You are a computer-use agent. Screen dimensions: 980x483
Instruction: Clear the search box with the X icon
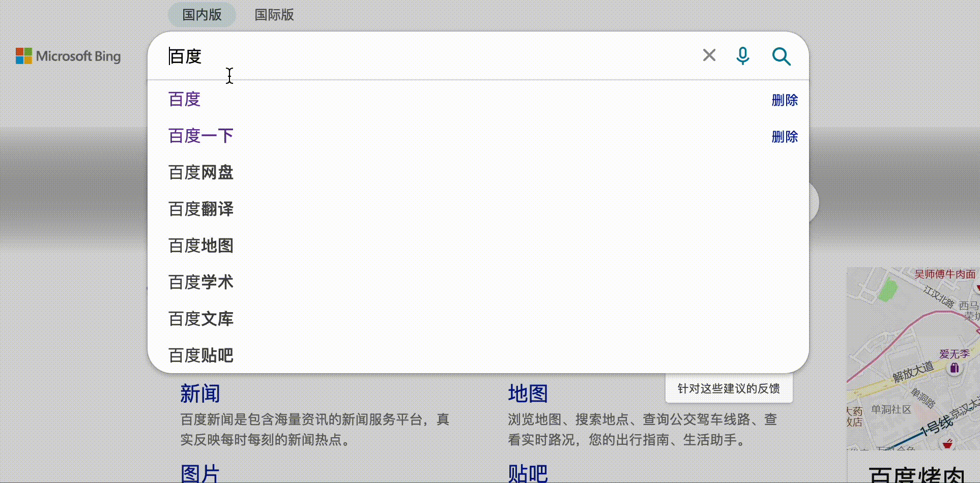(709, 55)
